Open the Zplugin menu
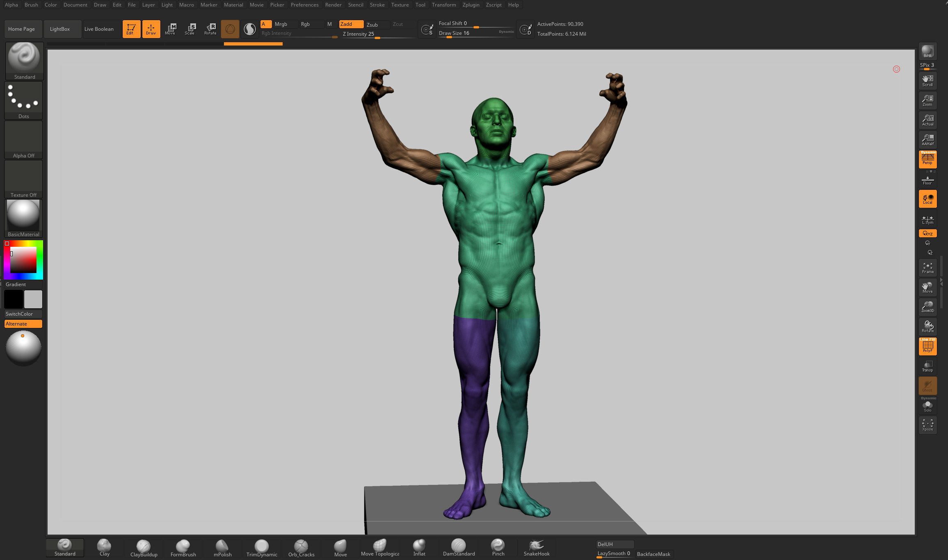This screenshot has height=560, width=948. tap(471, 5)
